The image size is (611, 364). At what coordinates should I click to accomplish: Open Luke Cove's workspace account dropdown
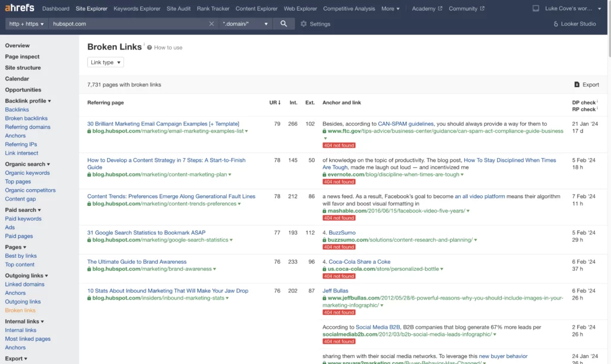coord(573,8)
